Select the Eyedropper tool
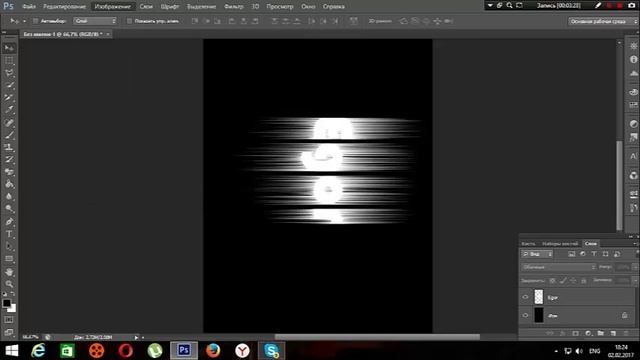The image size is (640, 360). point(9,110)
